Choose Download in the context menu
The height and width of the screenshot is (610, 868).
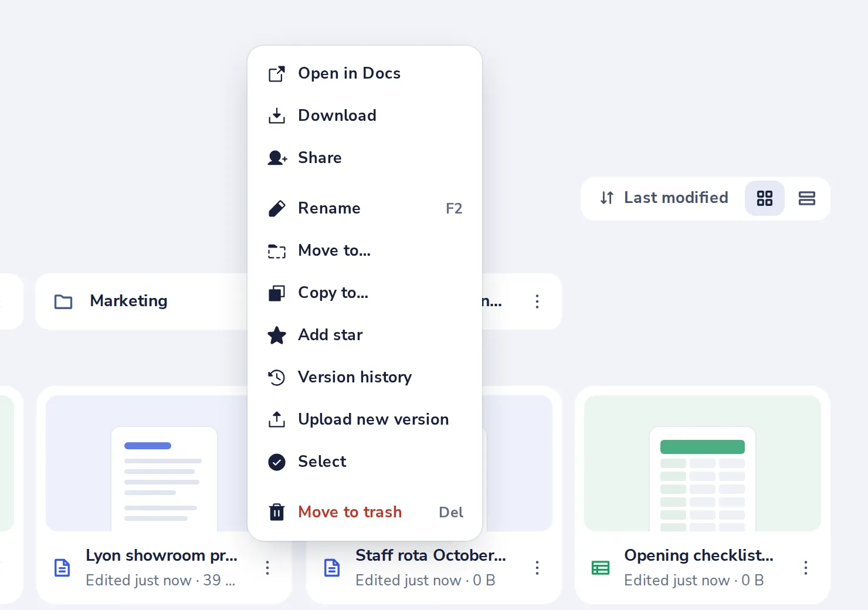[x=365, y=116]
